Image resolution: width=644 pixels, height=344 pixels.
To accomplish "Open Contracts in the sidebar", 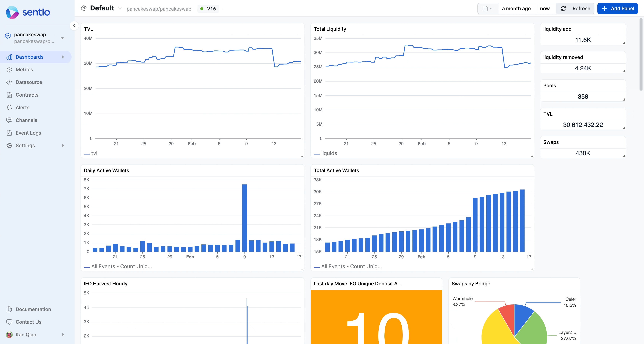I will tap(27, 95).
